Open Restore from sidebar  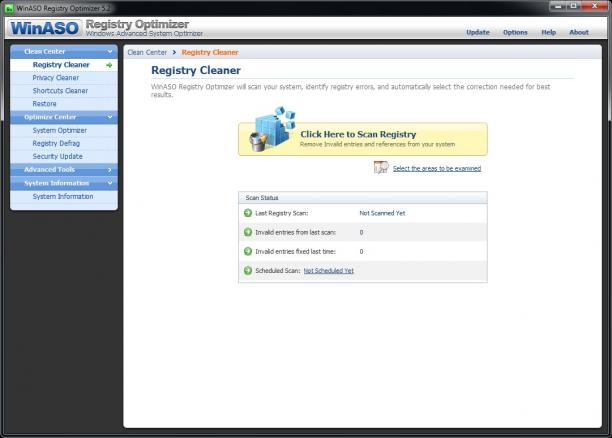[x=64, y=104]
